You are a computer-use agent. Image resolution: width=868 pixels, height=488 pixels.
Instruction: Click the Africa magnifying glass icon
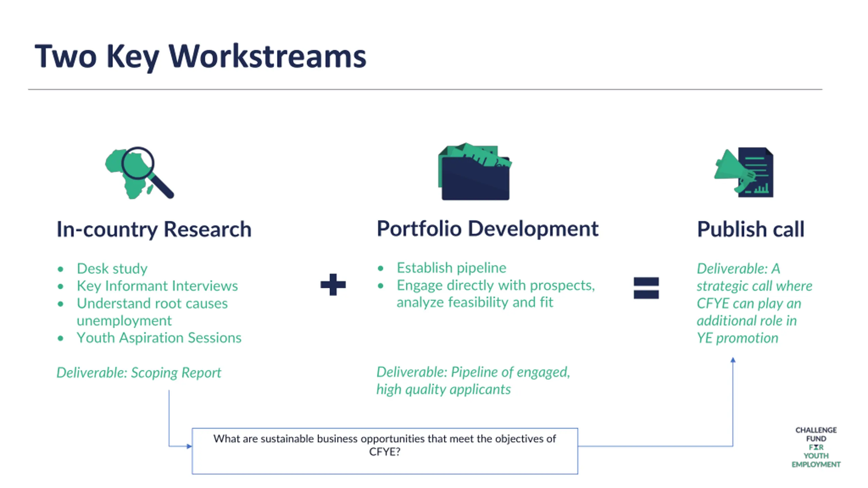click(x=139, y=172)
